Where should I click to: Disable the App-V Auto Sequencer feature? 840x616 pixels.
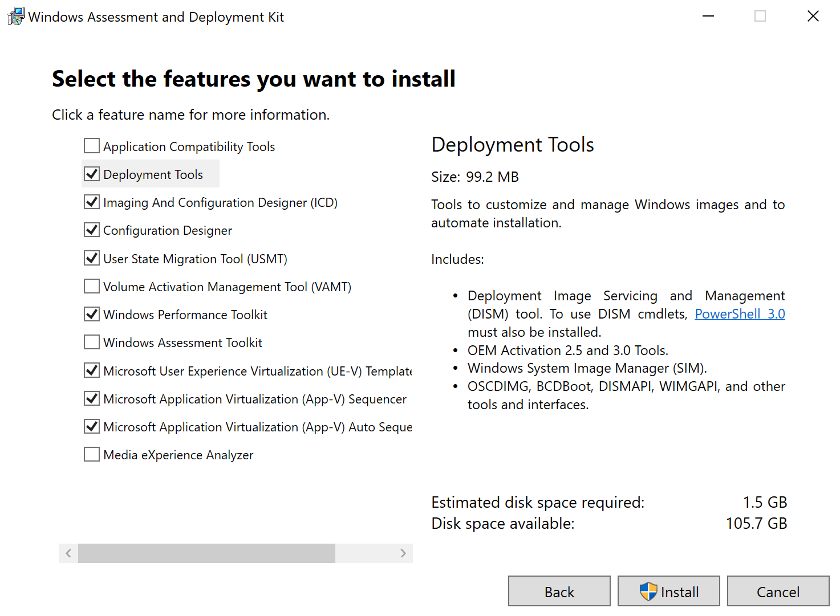point(91,426)
